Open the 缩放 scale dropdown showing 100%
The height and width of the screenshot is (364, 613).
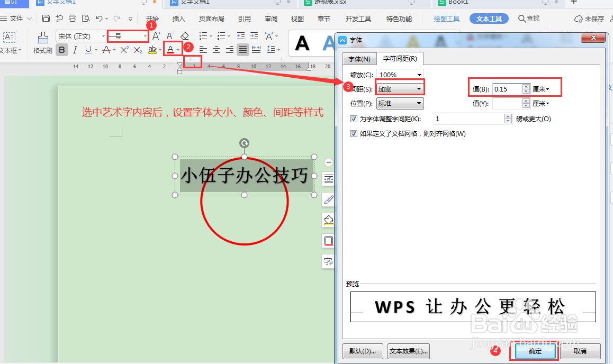400,74
